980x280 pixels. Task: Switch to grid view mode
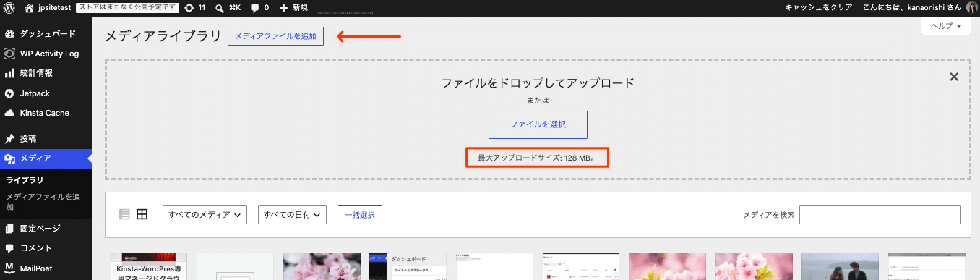tap(142, 214)
